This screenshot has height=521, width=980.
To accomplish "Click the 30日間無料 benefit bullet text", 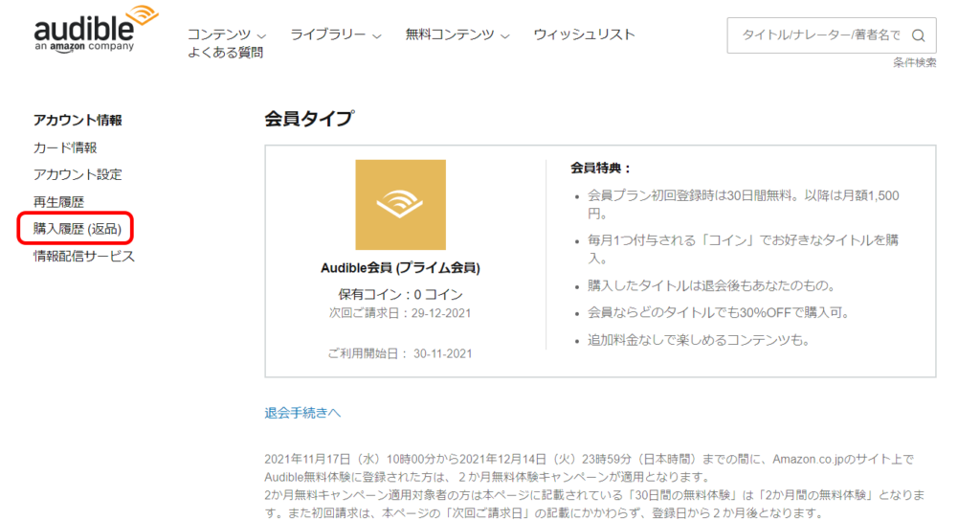I will tap(743, 205).
